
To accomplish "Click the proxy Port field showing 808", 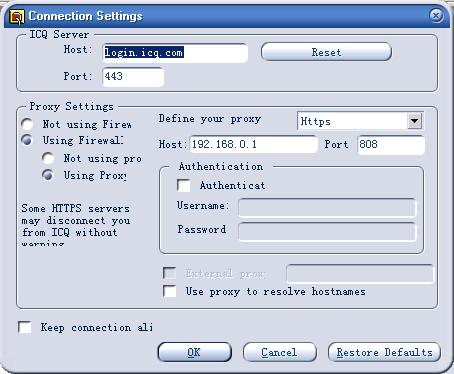I will 391,145.
